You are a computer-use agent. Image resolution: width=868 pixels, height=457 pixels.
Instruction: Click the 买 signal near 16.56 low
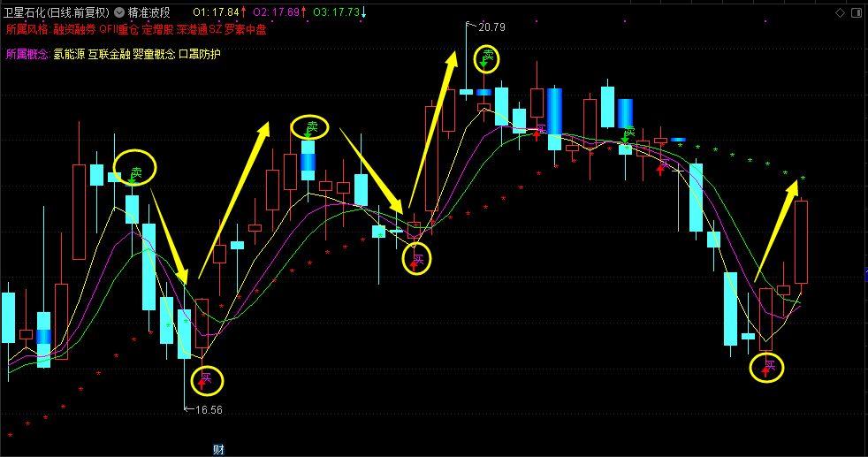[x=206, y=380]
